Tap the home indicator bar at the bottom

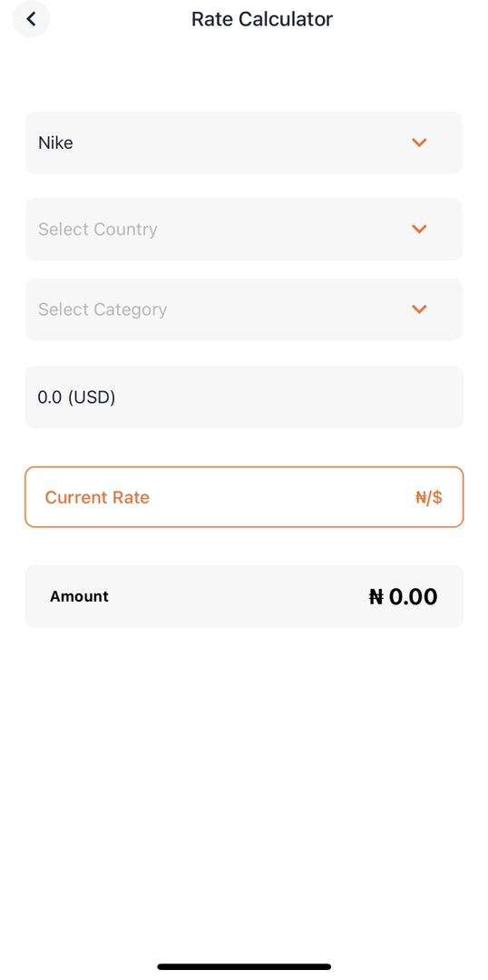(244, 967)
